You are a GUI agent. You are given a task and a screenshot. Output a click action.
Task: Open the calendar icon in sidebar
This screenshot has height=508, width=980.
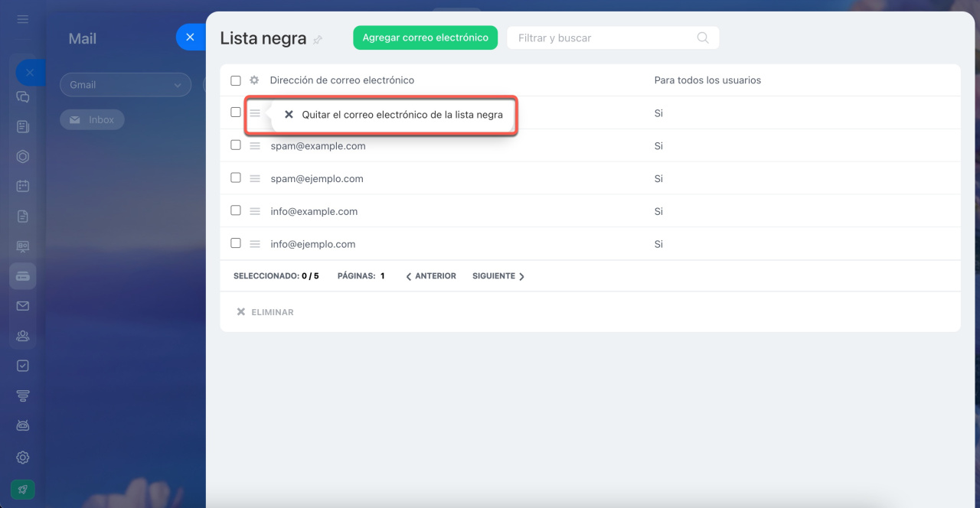pyautogui.click(x=23, y=186)
